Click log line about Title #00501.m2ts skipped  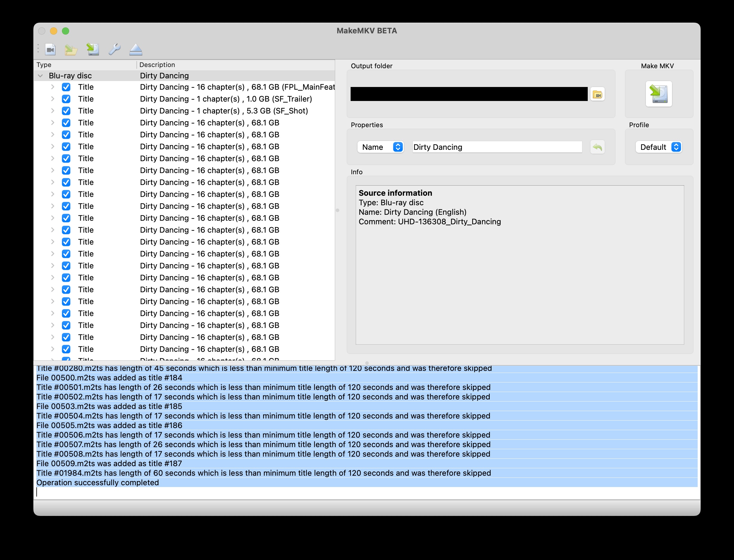[263, 387]
